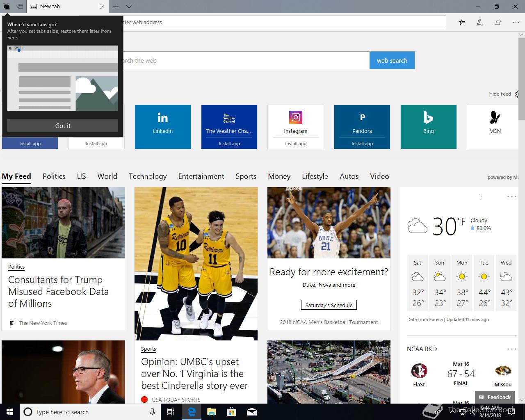Add notes with the pen icon

(x=480, y=22)
